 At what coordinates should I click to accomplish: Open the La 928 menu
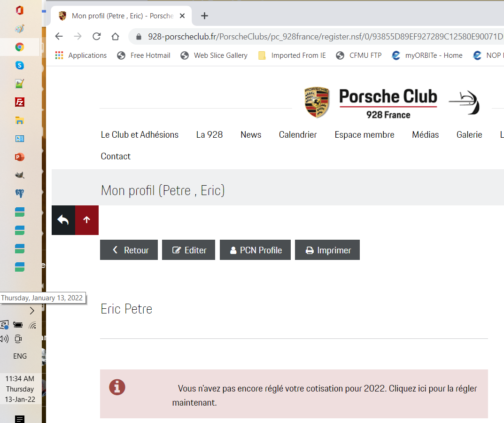click(x=209, y=134)
